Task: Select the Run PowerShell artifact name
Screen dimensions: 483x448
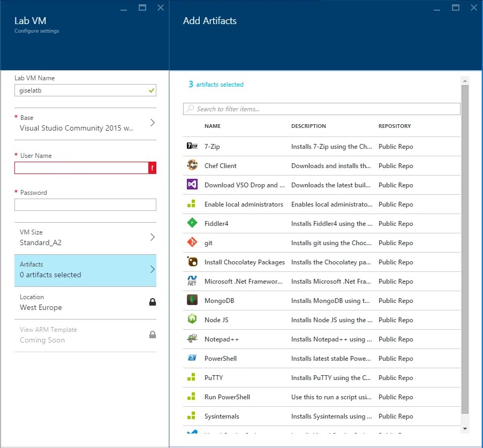Action: click(228, 397)
